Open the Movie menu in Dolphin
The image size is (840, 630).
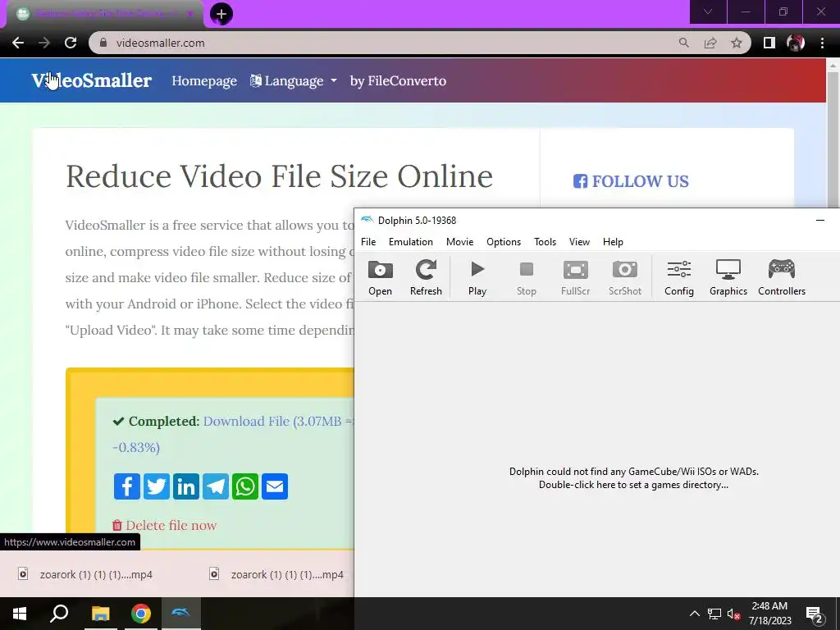tap(459, 242)
